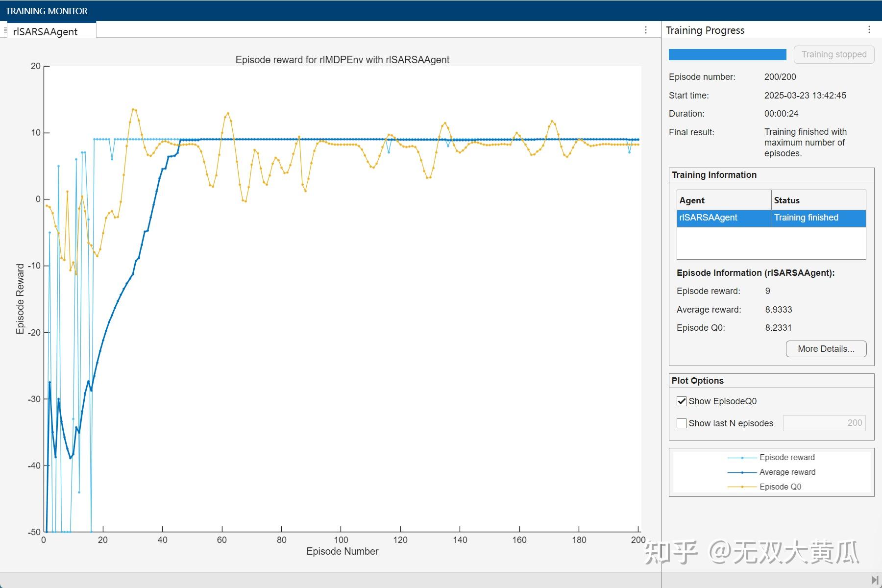The width and height of the screenshot is (882, 588).
Task: Click the Episode Q0 legend marker
Action: (x=743, y=487)
